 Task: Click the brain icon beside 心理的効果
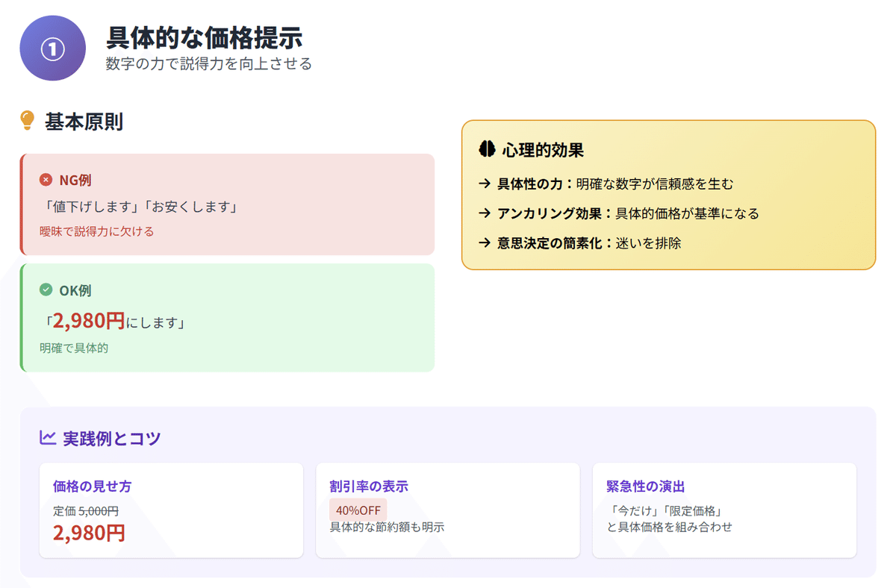click(x=487, y=149)
